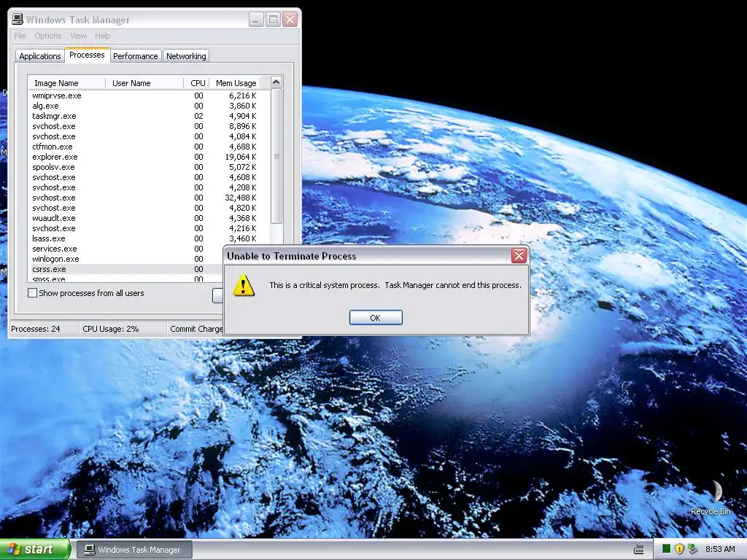Select the Processes tab
The width and height of the screenshot is (747, 560).
87,55
